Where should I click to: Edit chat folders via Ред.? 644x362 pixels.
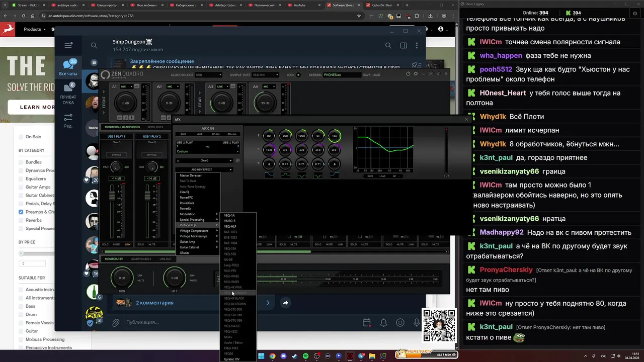point(68,120)
